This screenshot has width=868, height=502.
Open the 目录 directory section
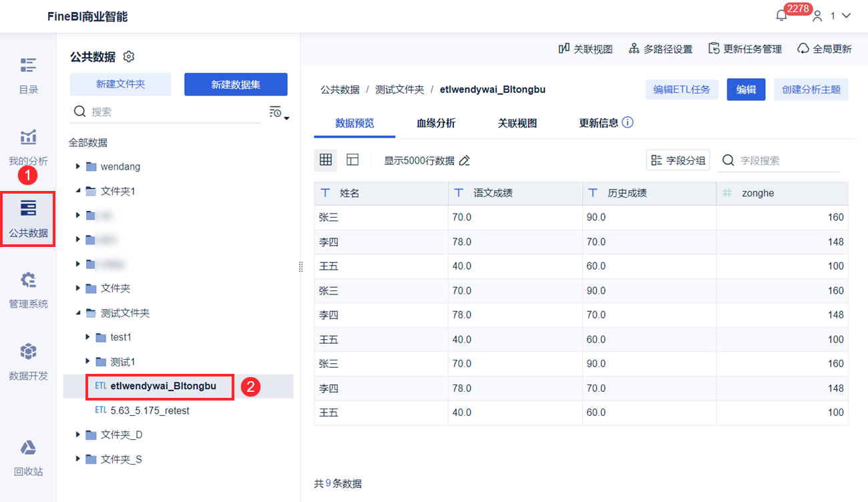point(28,76)
